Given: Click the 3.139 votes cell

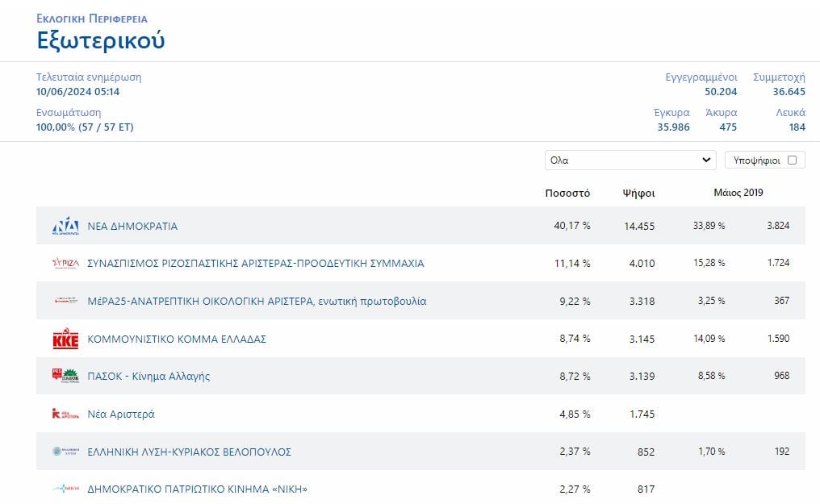Looking at the screenshot, I should click(642, 377).
